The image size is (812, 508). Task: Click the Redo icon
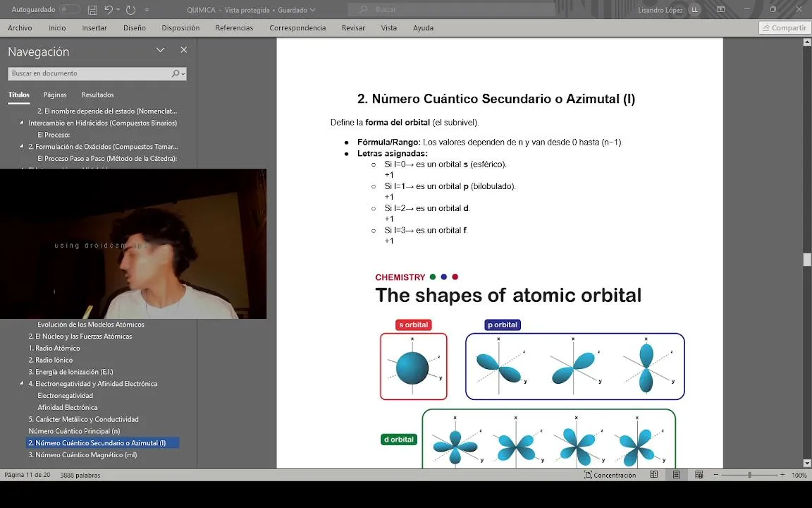(x=130, y=10)
